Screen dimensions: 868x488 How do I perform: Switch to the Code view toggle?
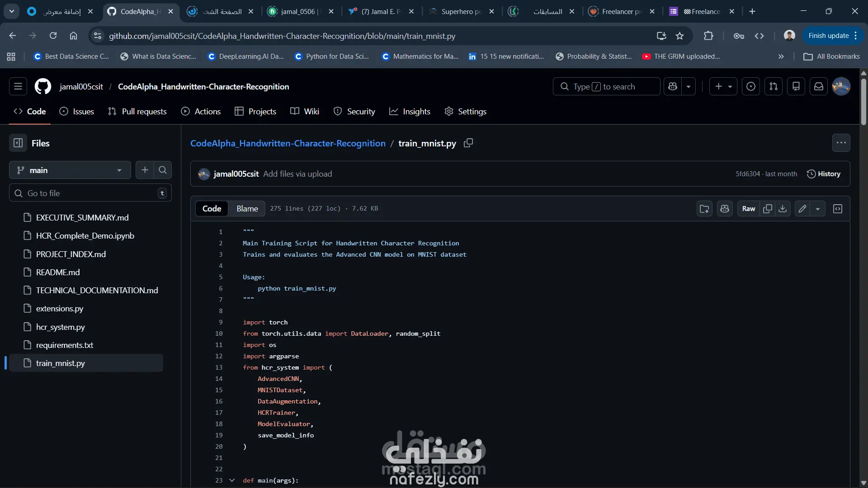tap(212, 209)
